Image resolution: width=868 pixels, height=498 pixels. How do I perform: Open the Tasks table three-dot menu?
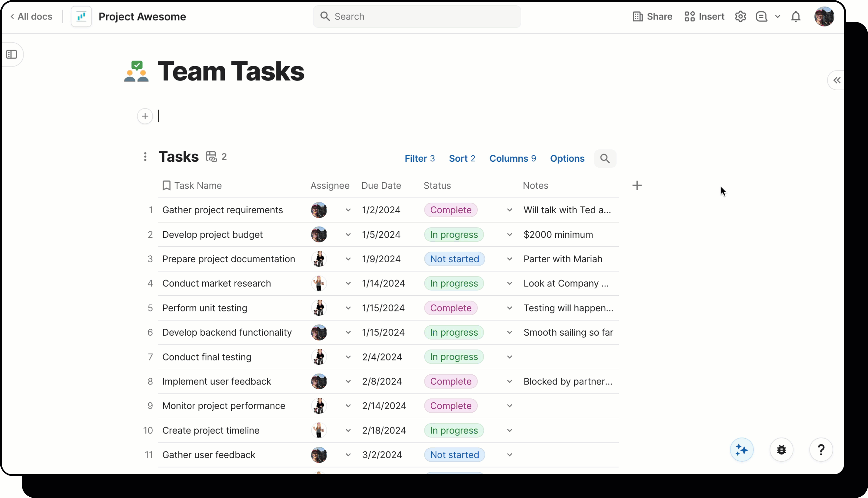tap(145, 157)
